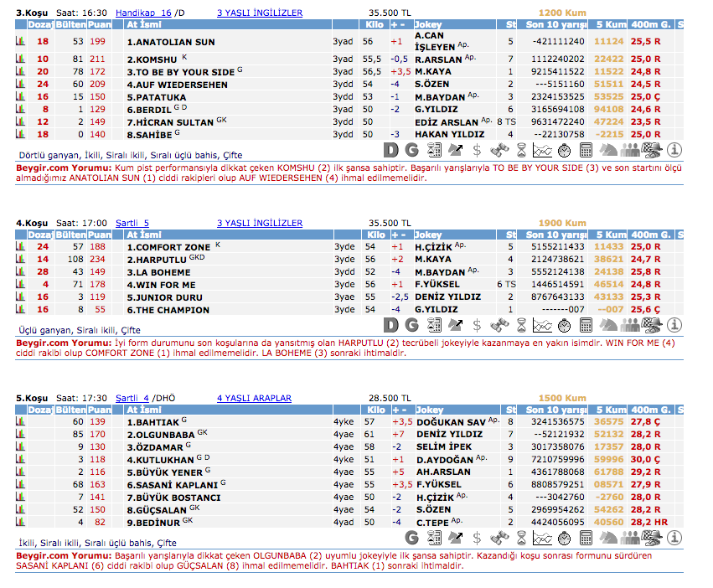Select horse name SASANİ KAPLANI in table
This screenshot has height=588, width=713.
pos(171,485)
